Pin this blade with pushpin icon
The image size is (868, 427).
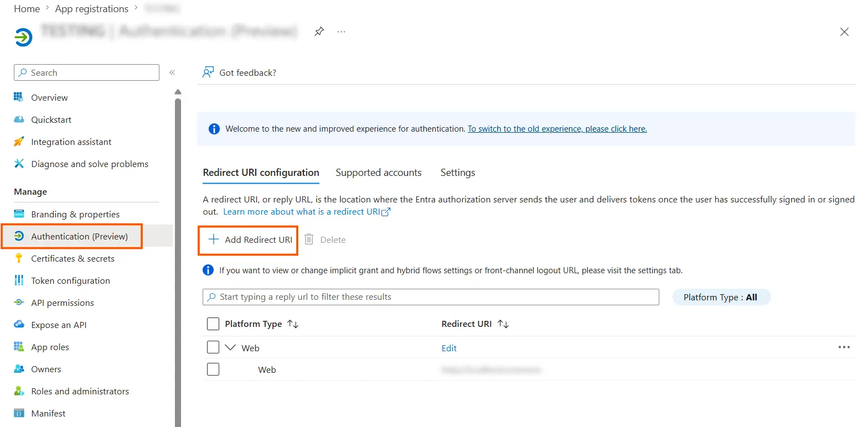point(319,32)
